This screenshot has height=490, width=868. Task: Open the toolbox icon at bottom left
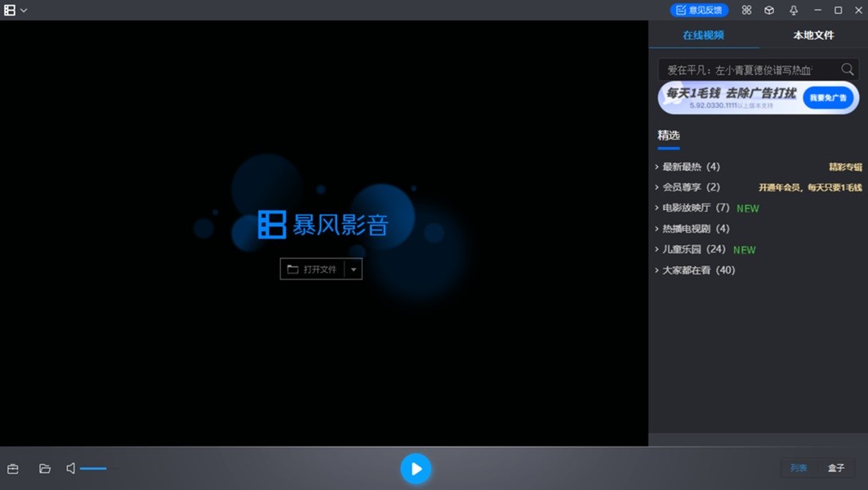pos(12,469)
